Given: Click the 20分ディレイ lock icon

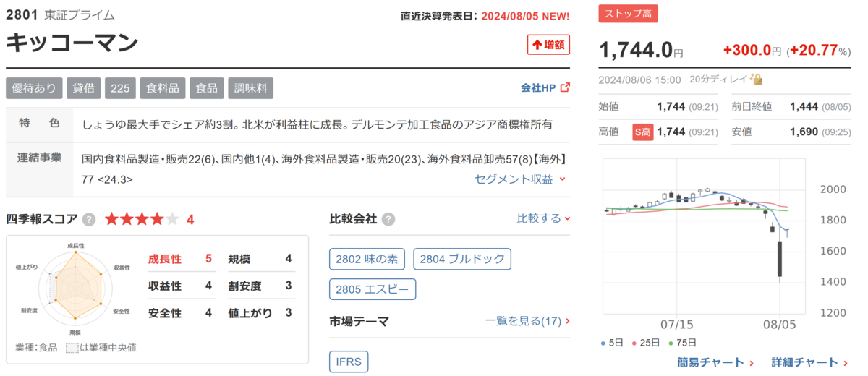Looking at the screenshot, I should click(x=757, y=80).
